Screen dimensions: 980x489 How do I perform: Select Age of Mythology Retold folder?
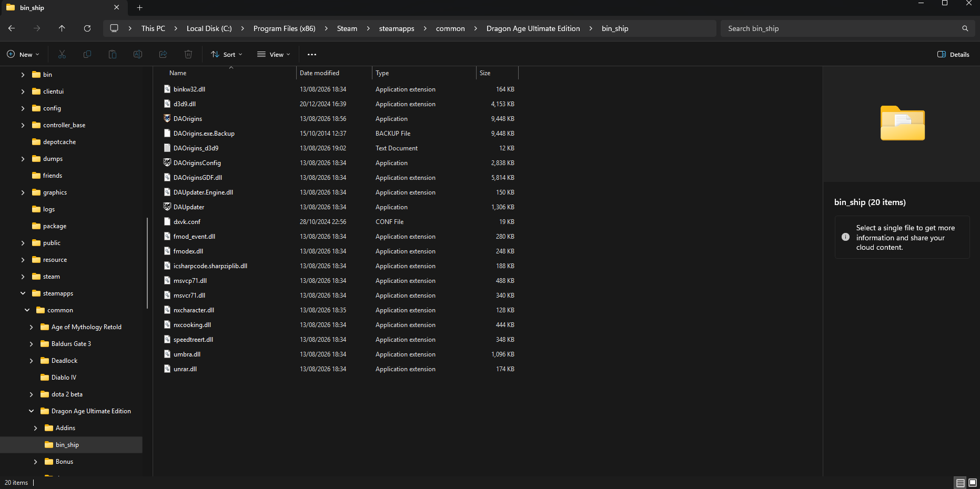click(86, 327)
